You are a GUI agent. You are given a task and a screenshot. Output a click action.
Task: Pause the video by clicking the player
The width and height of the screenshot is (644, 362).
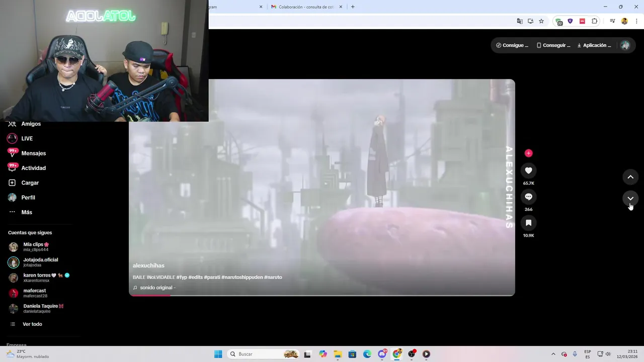click(x=322, y=188)
